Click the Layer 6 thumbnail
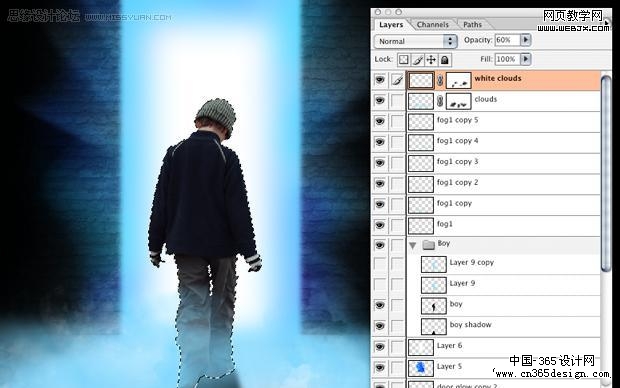Image resolution: width=620 pixels, height=388 pixels. [x=421, y=347]
